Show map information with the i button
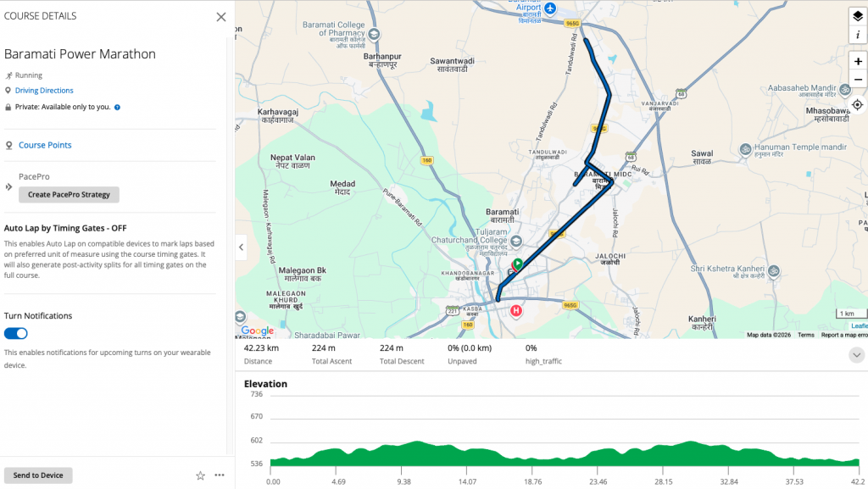The height and width of the screenshot is (489, 868). [x=858, y=34]
